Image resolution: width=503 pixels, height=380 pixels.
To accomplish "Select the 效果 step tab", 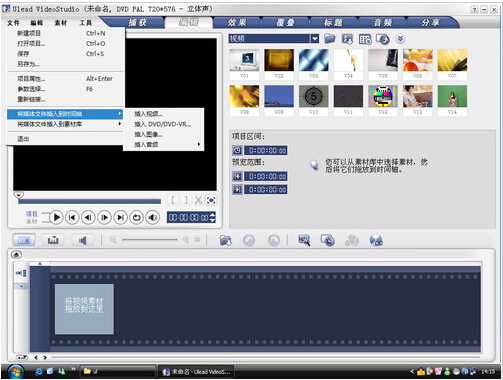I will tap(237, 23).
